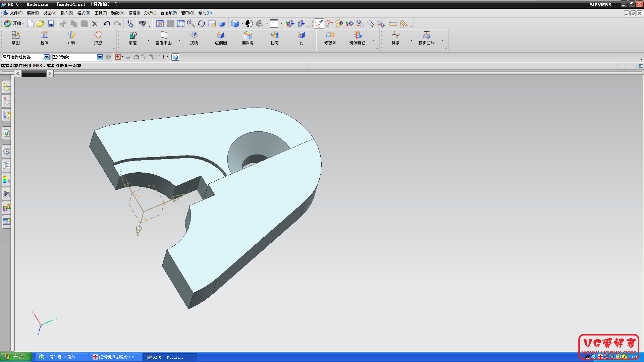
Task: Click the Rotate view icon
Action: point(201,23)
